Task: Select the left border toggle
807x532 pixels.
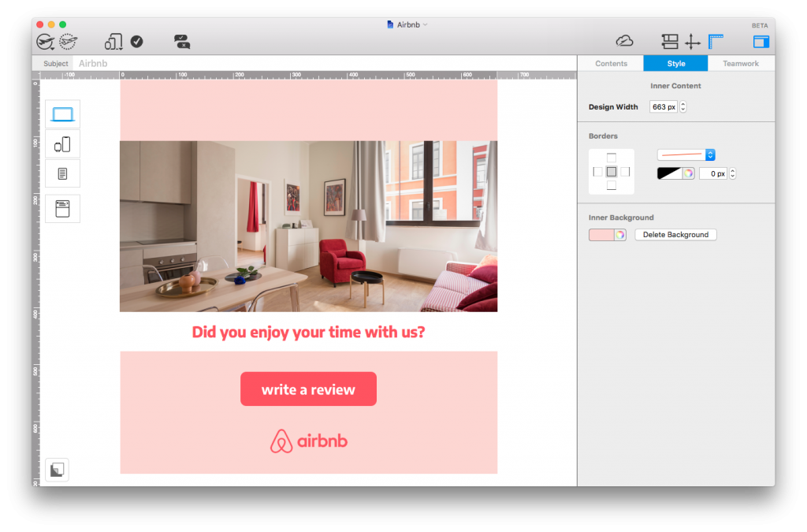Action: [x=597, y=172]
